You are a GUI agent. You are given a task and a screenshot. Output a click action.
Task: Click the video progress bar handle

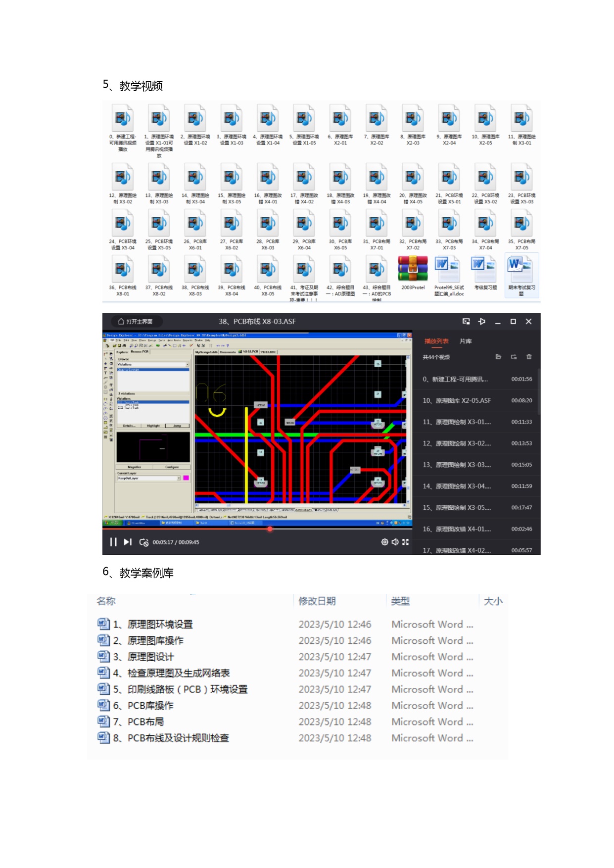point(270,529)
